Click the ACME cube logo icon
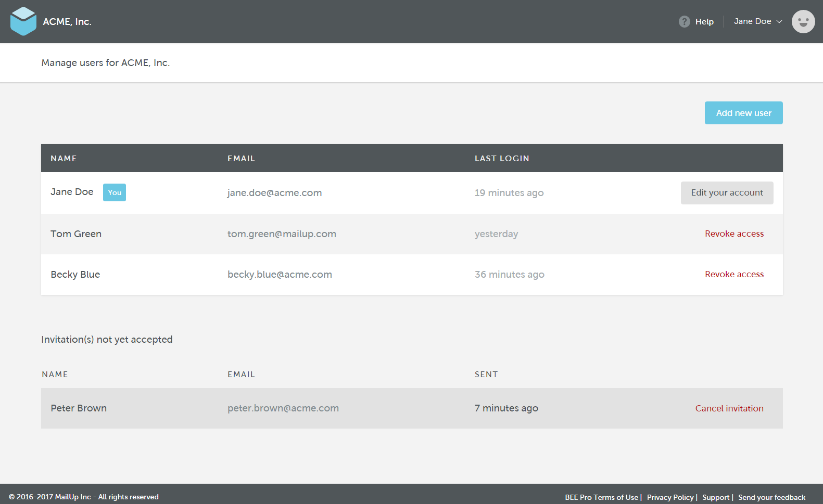This screenshot has width=823, height=504. click(23, 21)
